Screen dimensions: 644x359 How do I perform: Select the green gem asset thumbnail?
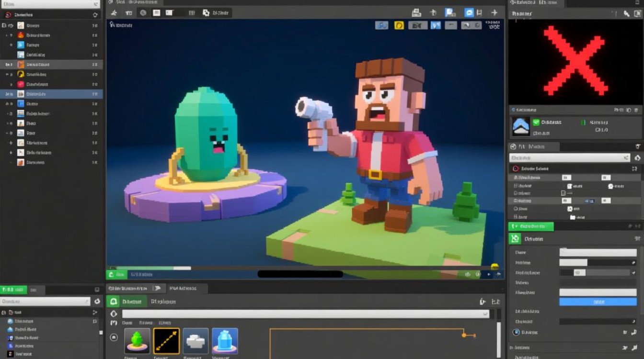point(137,341)
